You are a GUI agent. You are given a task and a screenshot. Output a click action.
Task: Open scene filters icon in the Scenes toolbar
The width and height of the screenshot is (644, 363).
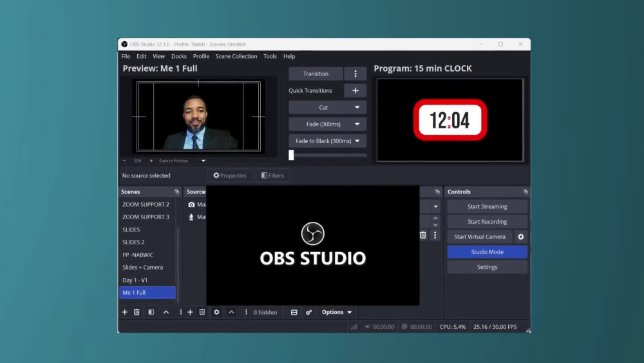[x=151, y=312]
